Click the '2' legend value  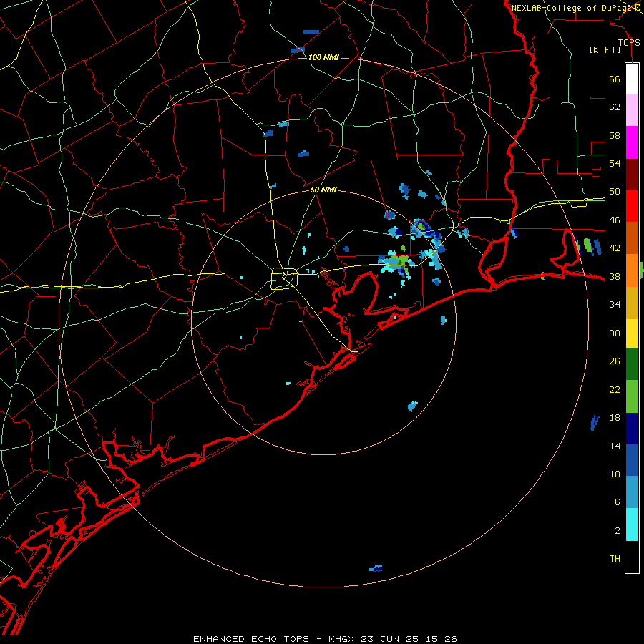click(x=618, y=531)
